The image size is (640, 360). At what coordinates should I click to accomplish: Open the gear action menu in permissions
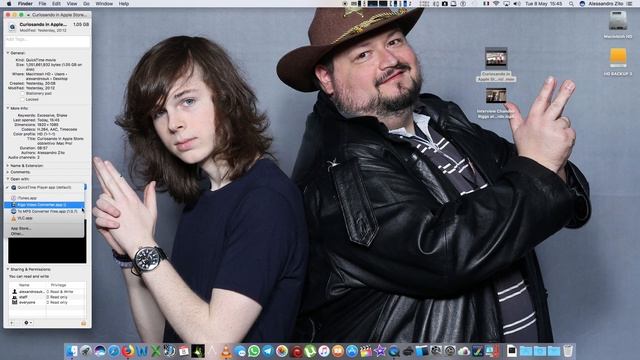(28, 323)
